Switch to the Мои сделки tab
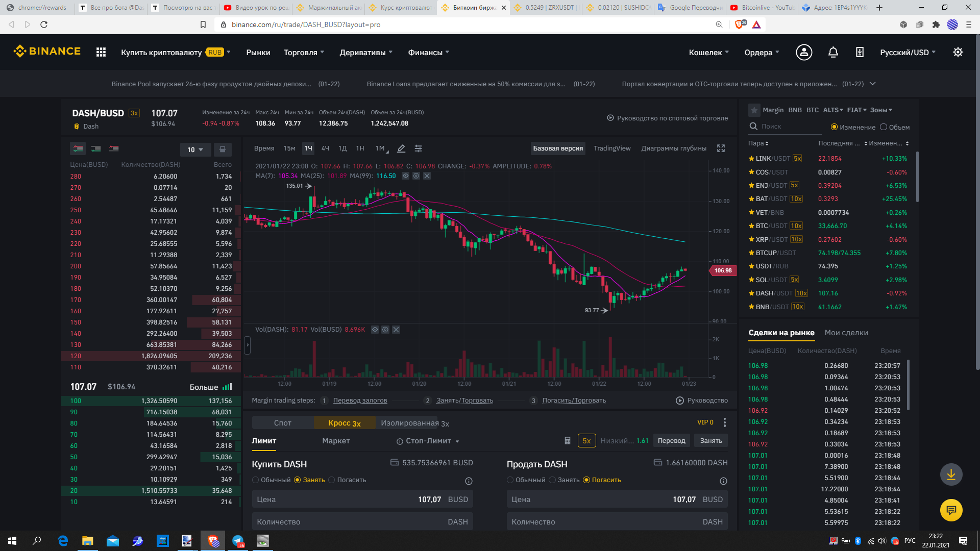The height and width of the screenshot is (551, 980). (846, 333)
